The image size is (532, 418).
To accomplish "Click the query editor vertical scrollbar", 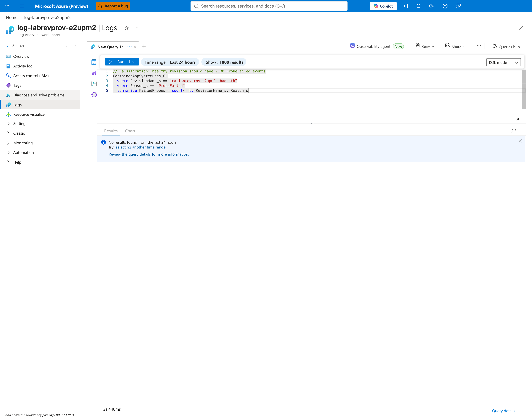I will (524, 89).
